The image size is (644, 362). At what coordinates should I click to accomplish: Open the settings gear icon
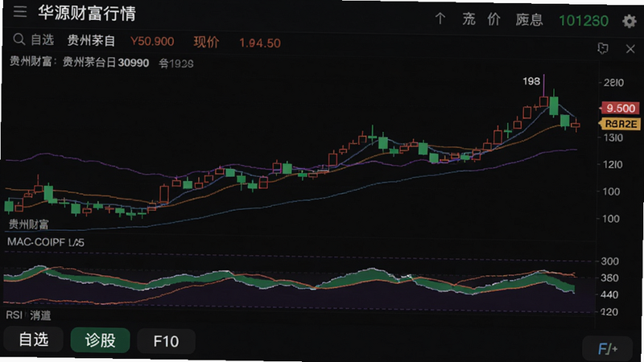click(630, 21)
